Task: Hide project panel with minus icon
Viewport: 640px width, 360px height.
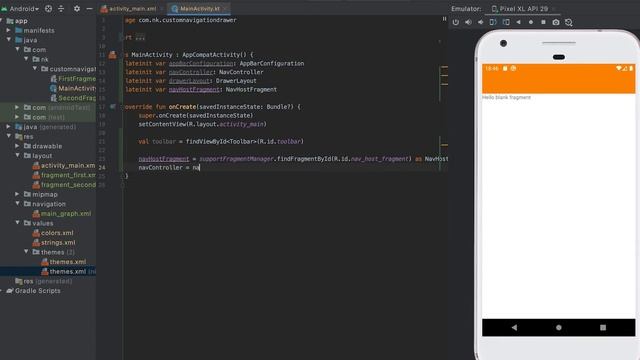Action: point(89,8)
